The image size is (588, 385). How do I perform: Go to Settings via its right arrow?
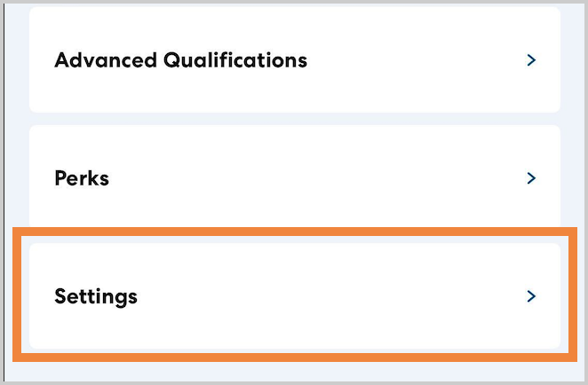pos(531,296)
